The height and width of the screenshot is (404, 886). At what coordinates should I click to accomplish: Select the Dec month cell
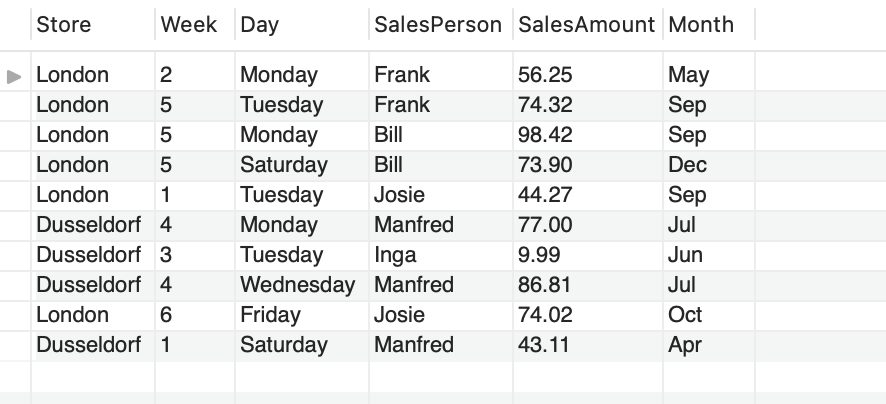pyautogui.click(x=709, y=165)
